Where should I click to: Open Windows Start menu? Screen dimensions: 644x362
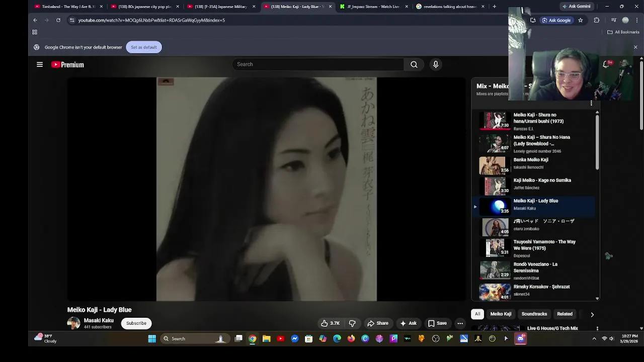[152, 338]
